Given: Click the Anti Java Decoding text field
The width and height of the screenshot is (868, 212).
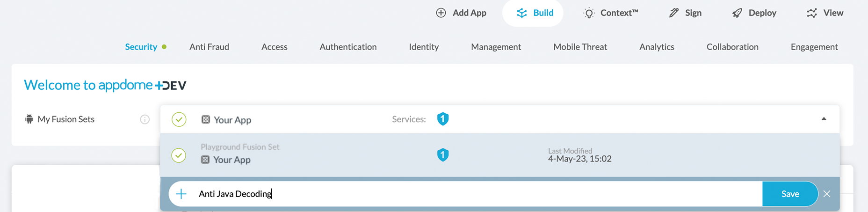Looking at the screenshot, I should [468, 194].
